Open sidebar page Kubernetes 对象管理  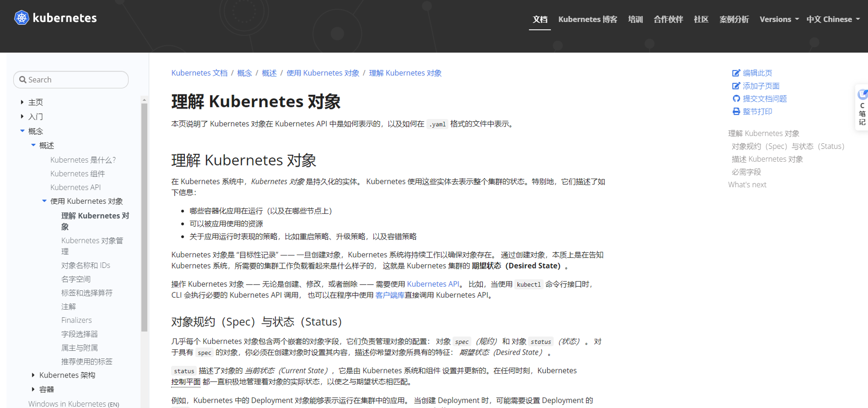[92, 246]
